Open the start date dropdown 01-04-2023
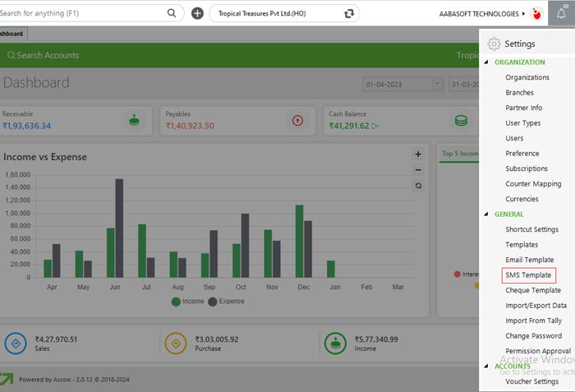Screen dimensions: 575x392 (x=438, y=84)
